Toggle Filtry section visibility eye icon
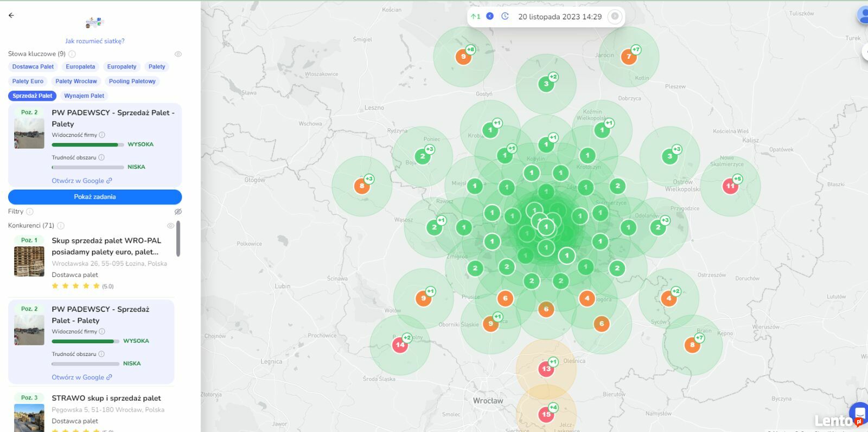This screenshot has height=432, width=868. (178, 212)
